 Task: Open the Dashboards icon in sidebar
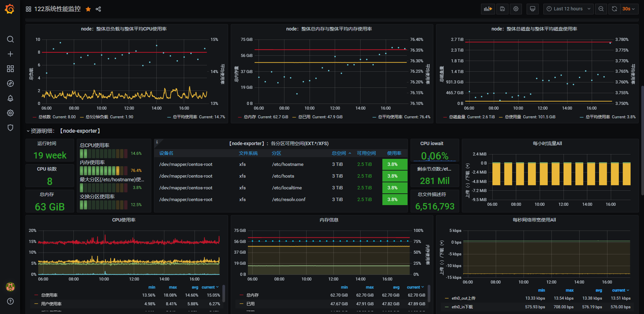[10, 69]
